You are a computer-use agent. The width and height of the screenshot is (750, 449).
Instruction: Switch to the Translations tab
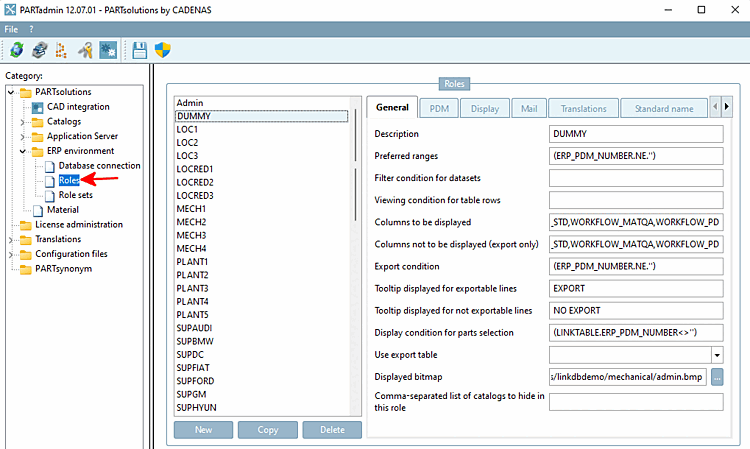coord(582,108)
